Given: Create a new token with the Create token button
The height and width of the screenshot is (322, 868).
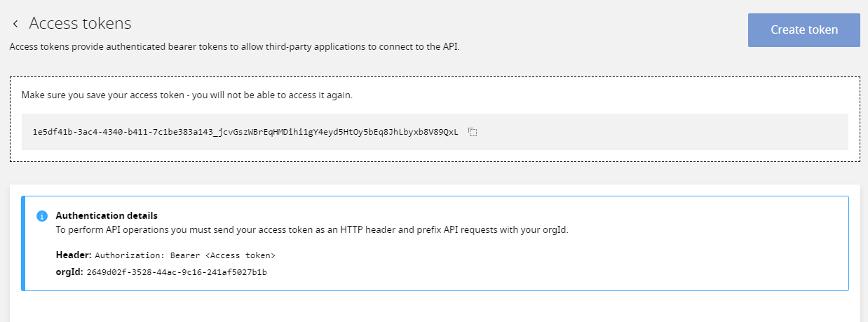Looking at the screenshot, I should coord(804,29).
